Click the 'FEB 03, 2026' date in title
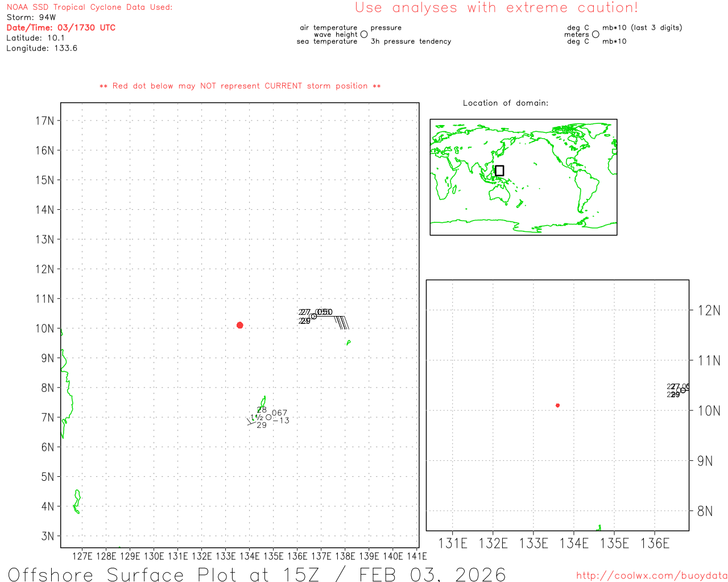Screen dimensions: 728x582 [433, 574]
